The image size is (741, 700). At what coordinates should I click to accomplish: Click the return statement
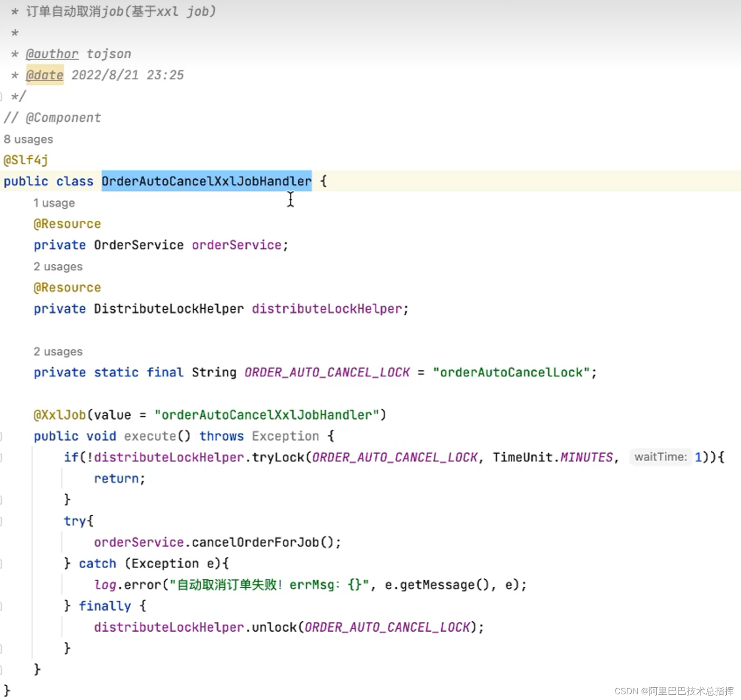pyautogui.click(x=119, y=479)
